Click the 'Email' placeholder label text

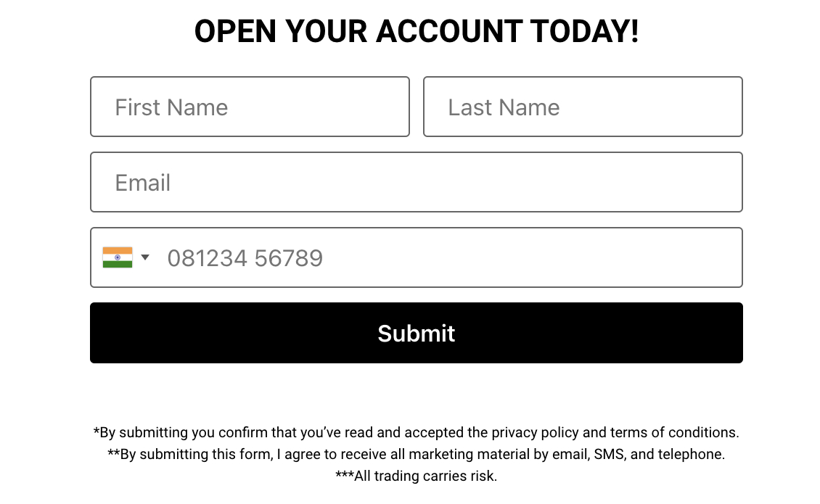point(143,183)
